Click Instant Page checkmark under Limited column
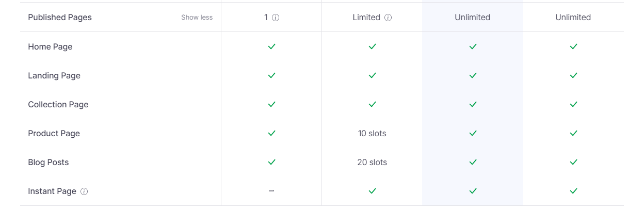 [x=372, y=191]
